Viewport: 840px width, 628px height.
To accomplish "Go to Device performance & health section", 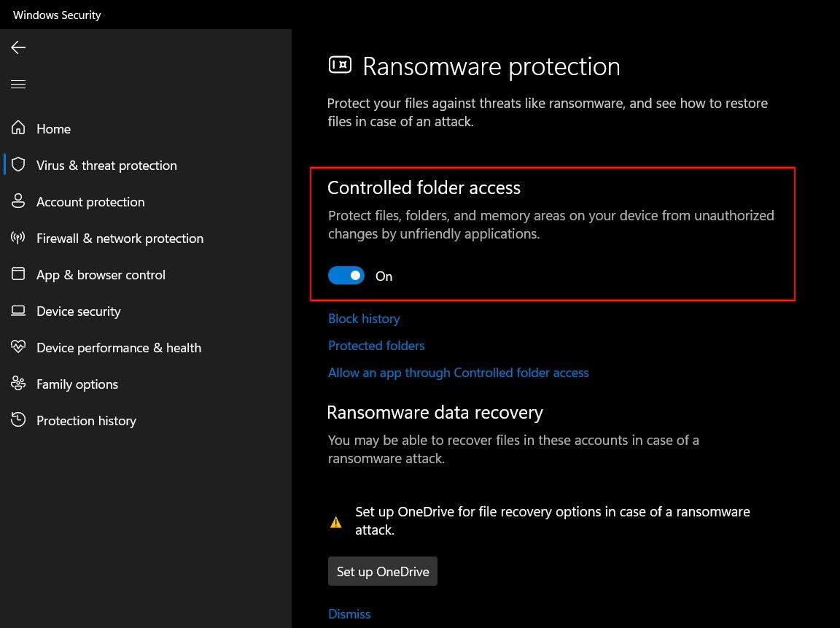I will (118, 348).
